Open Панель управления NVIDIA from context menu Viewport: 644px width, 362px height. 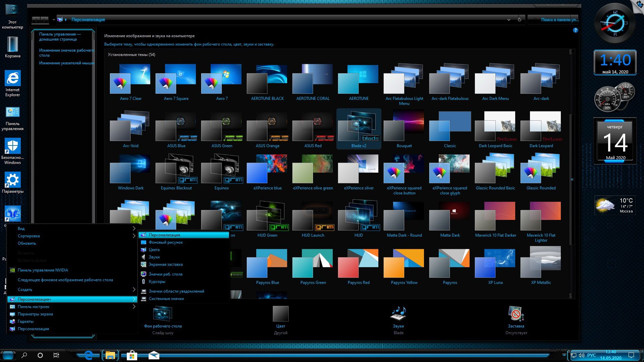point(72,270)
